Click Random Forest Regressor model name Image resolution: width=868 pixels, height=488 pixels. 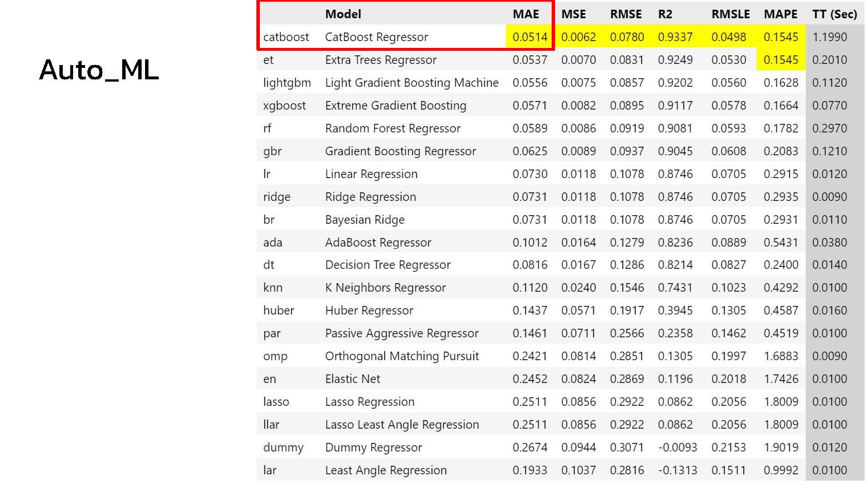point(393,128)
